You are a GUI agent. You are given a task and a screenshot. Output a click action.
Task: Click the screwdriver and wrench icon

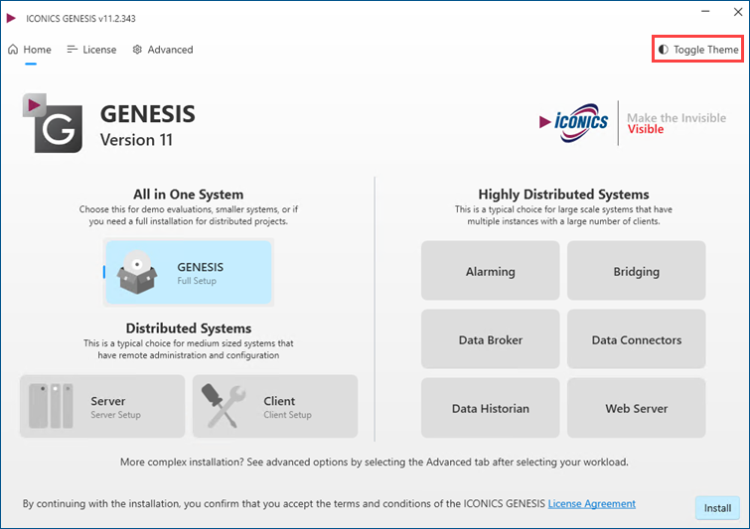point(223,406)
